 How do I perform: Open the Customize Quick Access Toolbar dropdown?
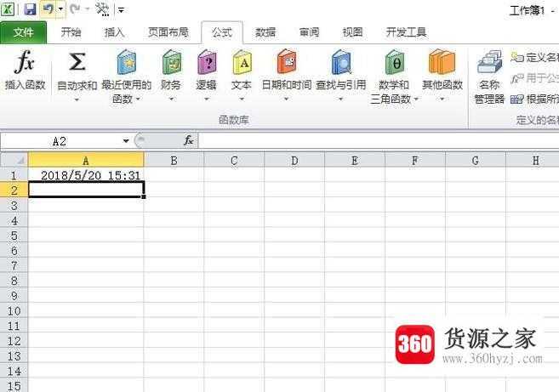click(x=121, y=10)
